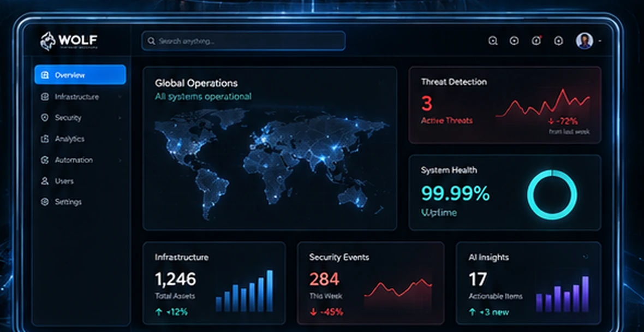Click the 'Active Threats' label
Viewport: 644px width, 332px height.
(x=447, y=121)
